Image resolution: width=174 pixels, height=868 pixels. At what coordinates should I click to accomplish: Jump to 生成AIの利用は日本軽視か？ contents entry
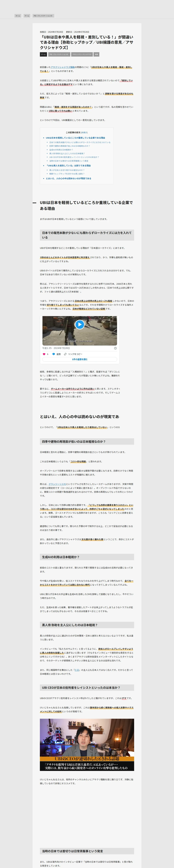tap(61, 150)
